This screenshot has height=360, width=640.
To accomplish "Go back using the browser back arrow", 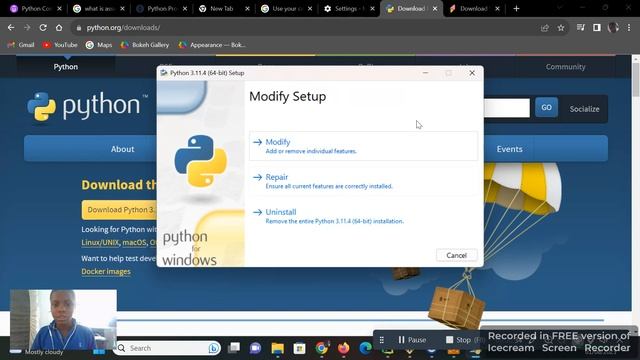I will pyautogui.click(x=11, y=27).
